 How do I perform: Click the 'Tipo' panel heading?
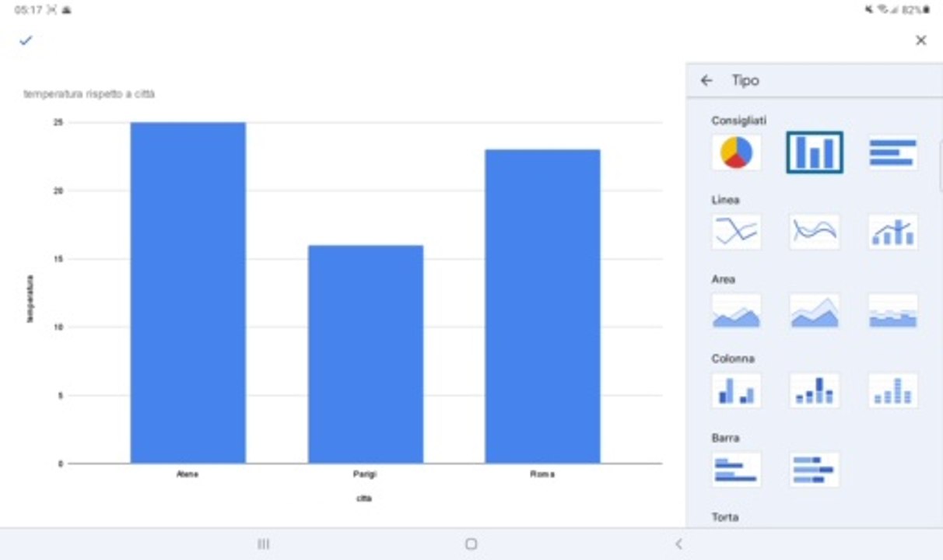745,80
